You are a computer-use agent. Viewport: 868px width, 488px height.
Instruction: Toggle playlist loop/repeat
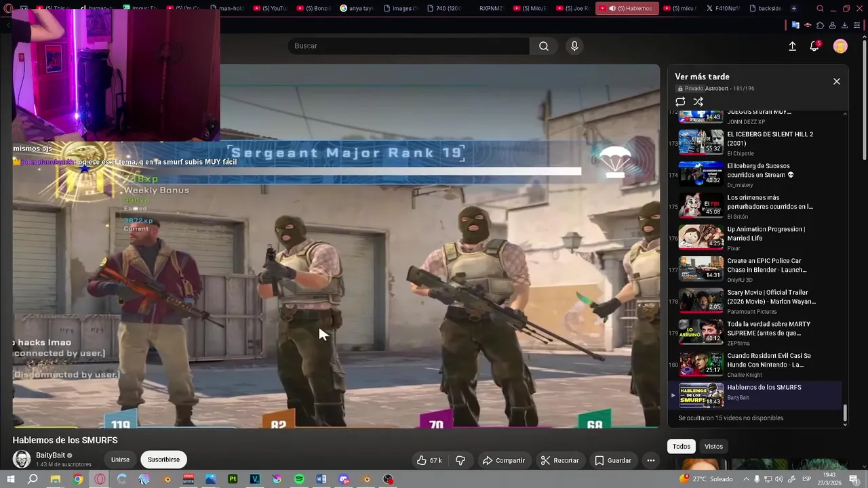click(680, 102)
